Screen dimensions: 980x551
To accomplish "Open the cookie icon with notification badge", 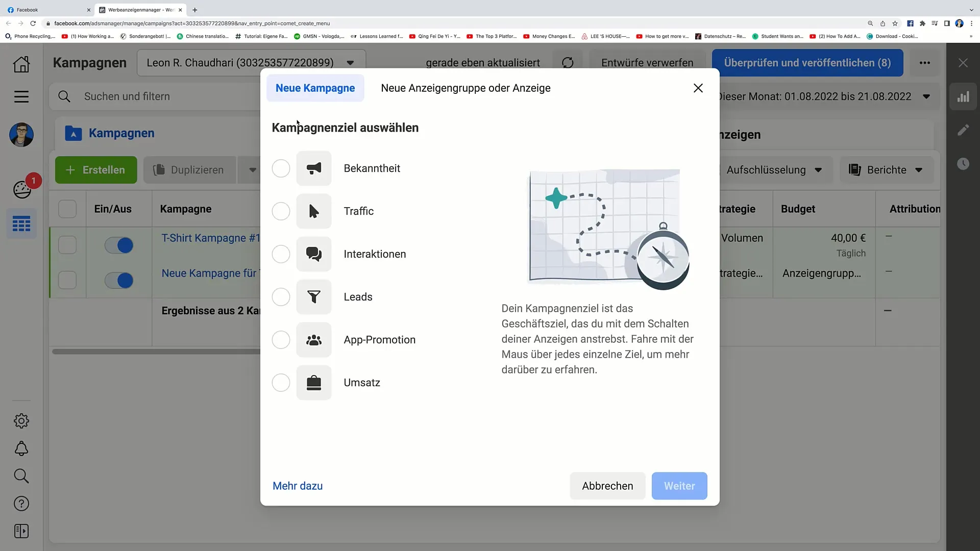I will [x=22, y=189].
